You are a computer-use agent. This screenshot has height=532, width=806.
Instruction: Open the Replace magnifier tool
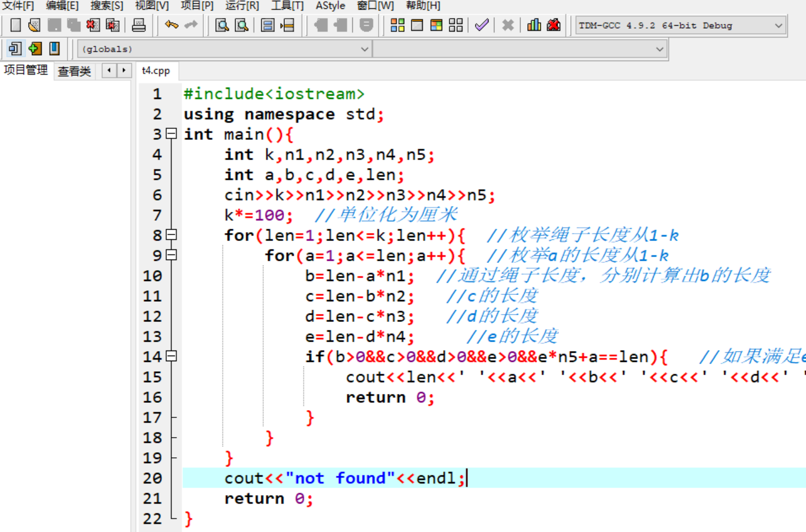(x=242, y=25)
